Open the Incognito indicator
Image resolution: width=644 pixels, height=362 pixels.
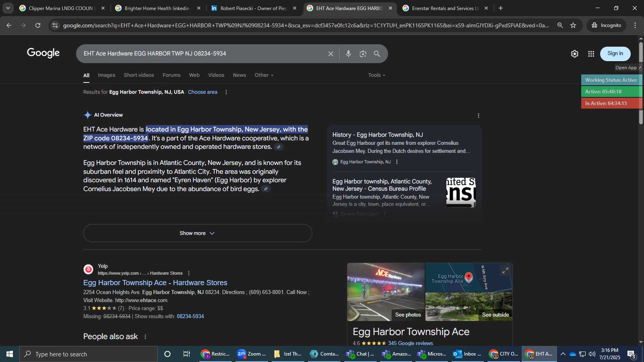tap(606, 25)
